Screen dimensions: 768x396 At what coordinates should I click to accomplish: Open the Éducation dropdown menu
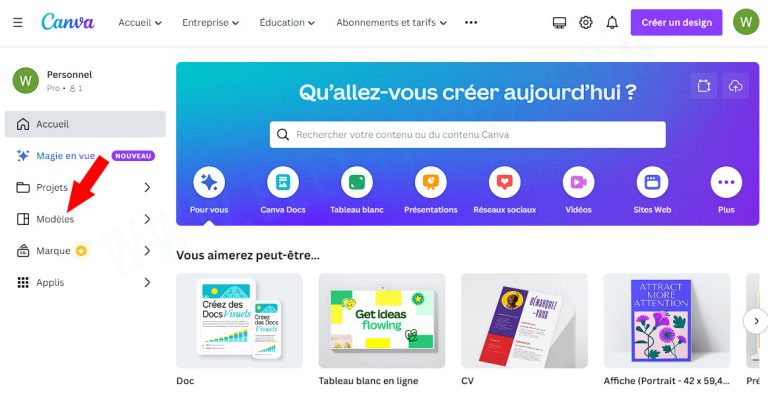tap(287, 23)
